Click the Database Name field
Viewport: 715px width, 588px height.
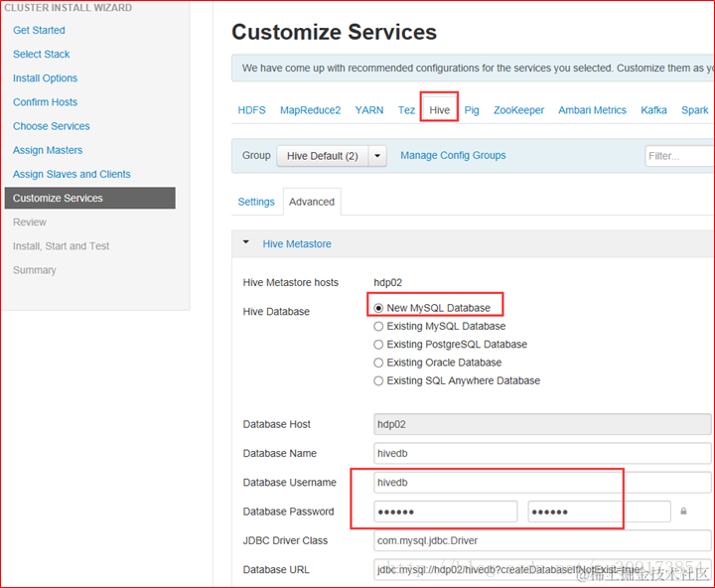[x=542, y=454]
